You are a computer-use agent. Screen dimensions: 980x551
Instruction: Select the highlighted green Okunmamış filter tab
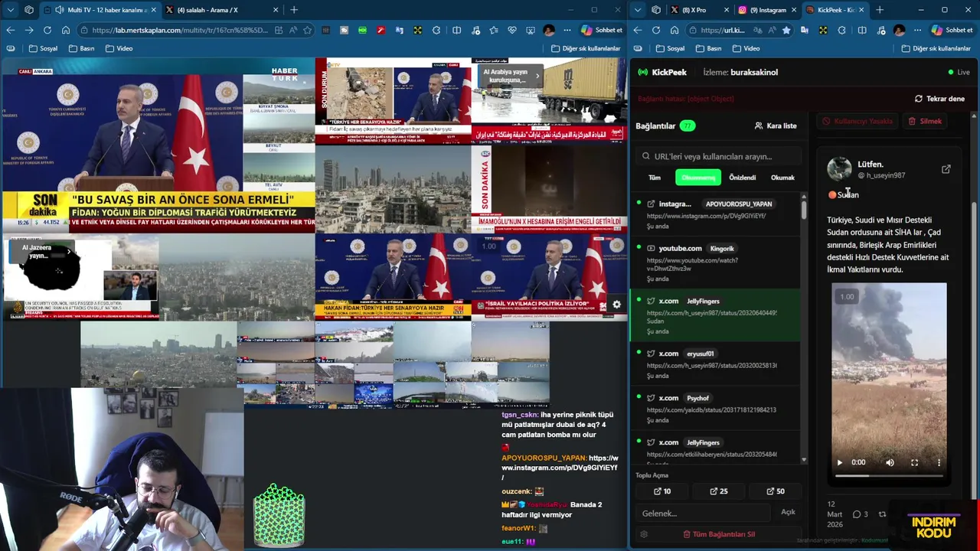point(698,178)
